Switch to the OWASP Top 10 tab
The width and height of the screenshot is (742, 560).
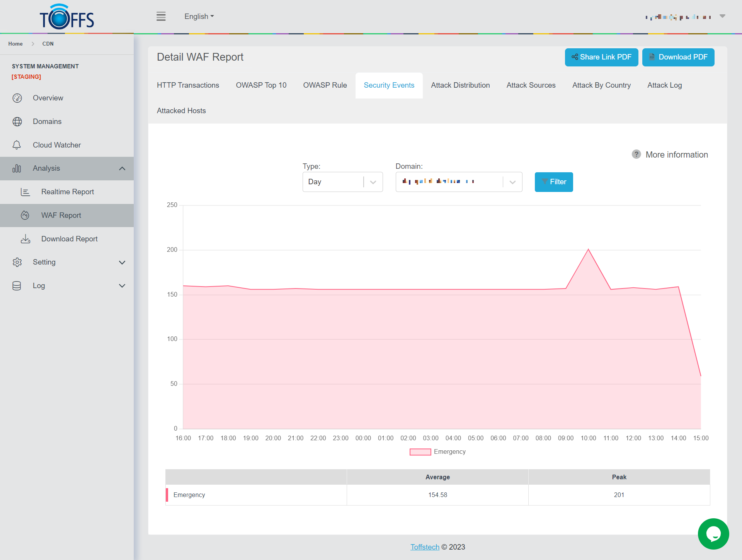click(x=261, y=85)
